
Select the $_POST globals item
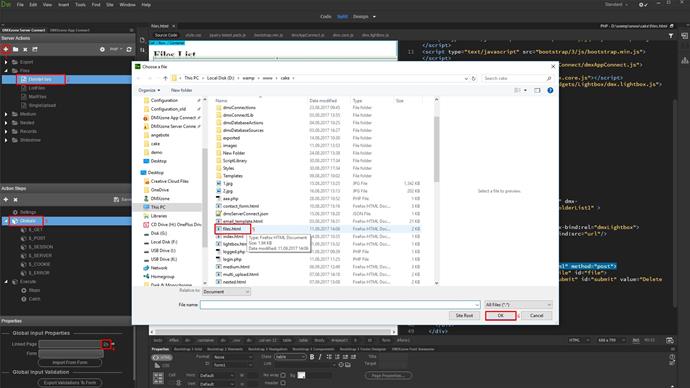point(37,238)
